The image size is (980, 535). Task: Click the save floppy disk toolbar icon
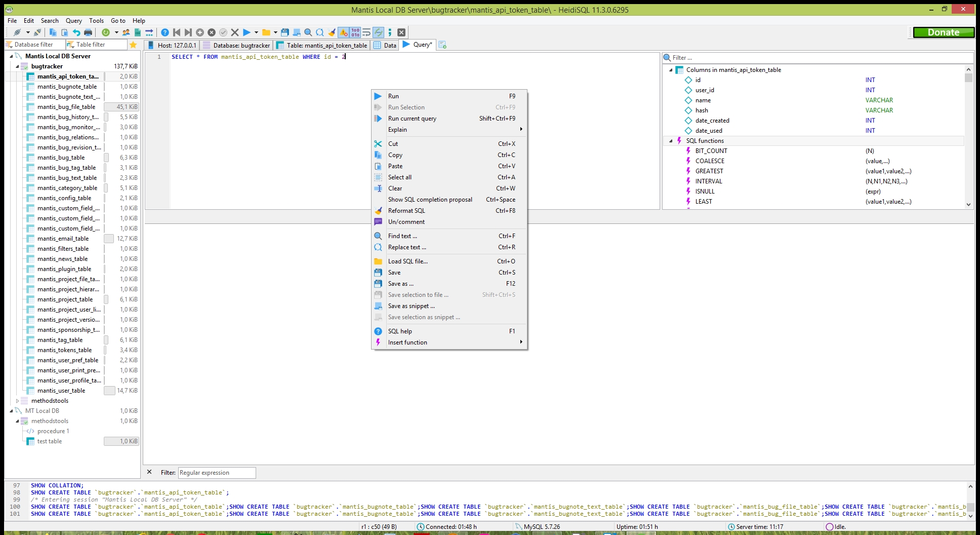pyautogui.click(x=285, y=32)
